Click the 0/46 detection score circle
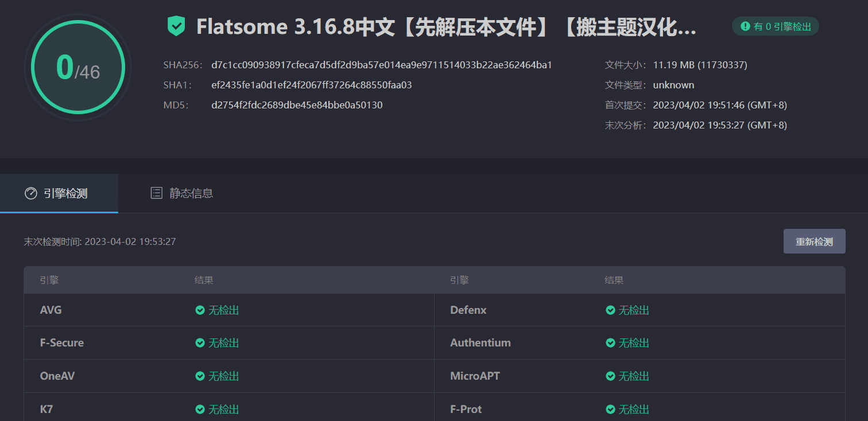 point(78,68)
